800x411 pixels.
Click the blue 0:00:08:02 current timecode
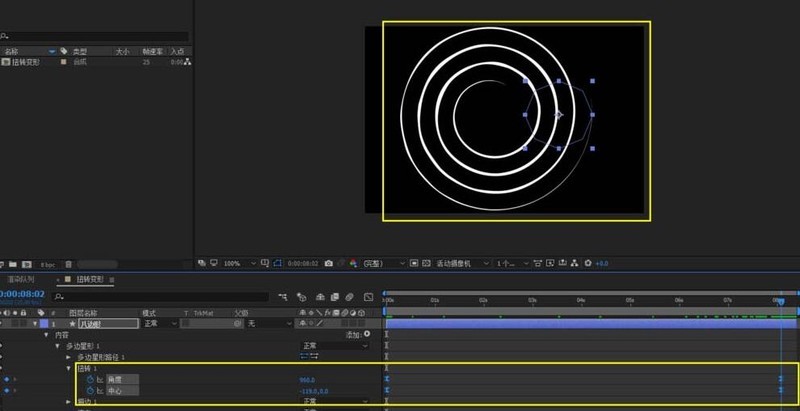[x=22, y=294]
